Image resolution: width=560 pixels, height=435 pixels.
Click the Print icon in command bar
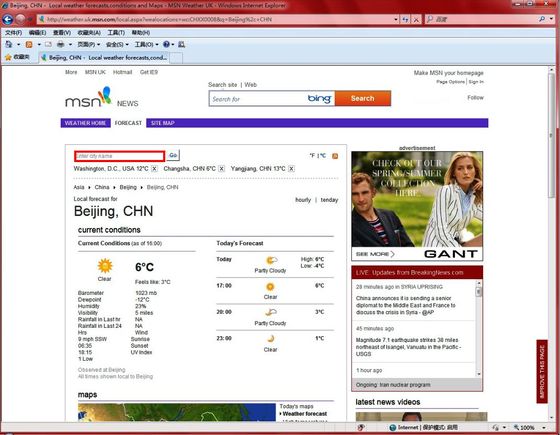tap(60, 44)
